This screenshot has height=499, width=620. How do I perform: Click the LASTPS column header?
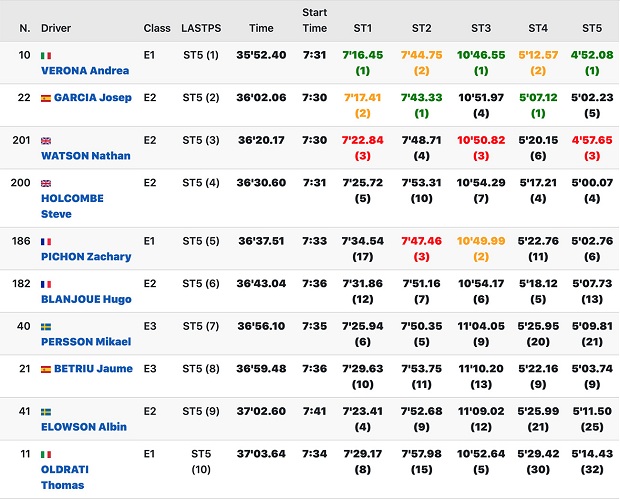pos(200,28)
